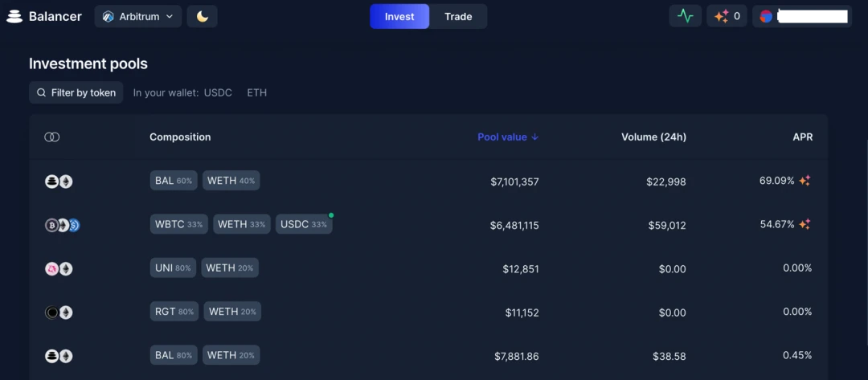Screen dimensions: 868x380
Task: Filter pools by USDC wallet token
Action: (x=218, y=93)
